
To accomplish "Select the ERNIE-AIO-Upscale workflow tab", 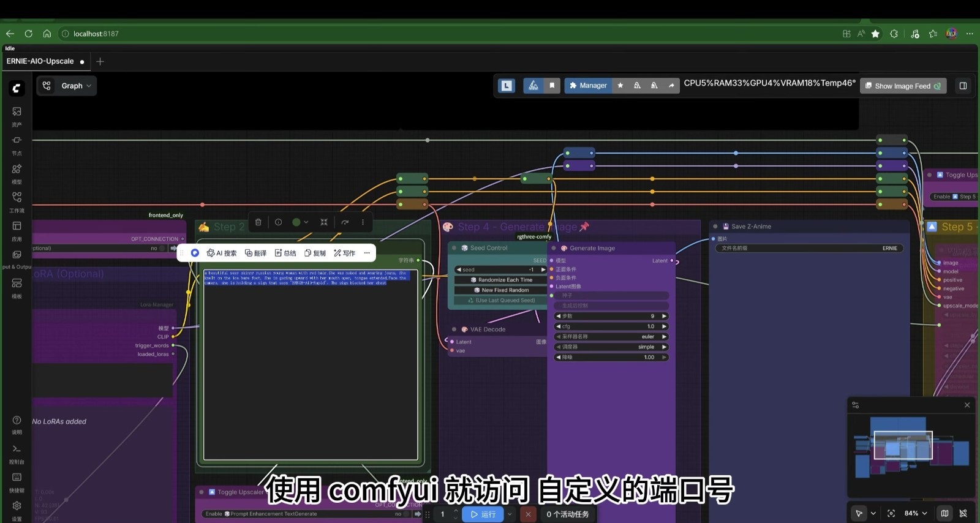I will pyautogui.click(x=40, y=61).
